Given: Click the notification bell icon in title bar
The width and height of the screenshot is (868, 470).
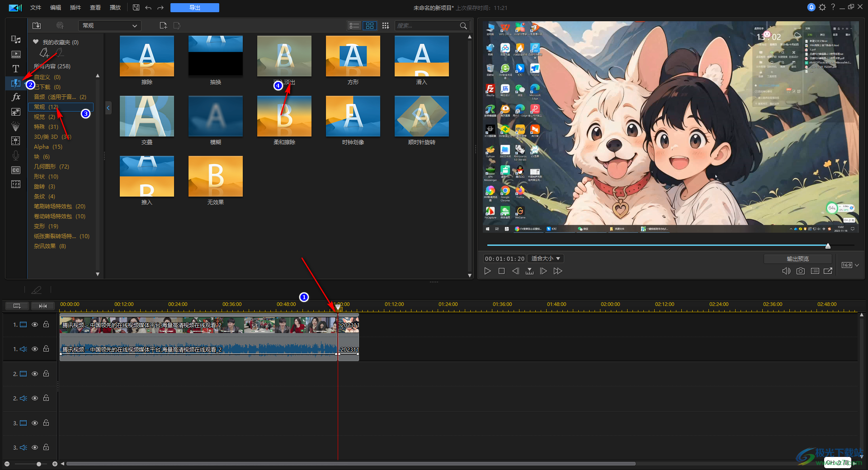Looking at the screenshot, I should [x=811, y=7].
